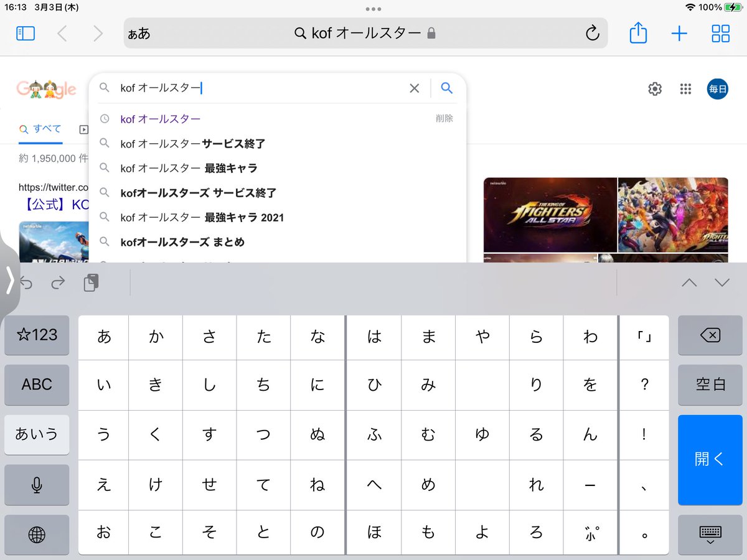Viewport: 747px width, 560px height.
Task: Open the Google apps grid
Action: [x=685, y=89]
